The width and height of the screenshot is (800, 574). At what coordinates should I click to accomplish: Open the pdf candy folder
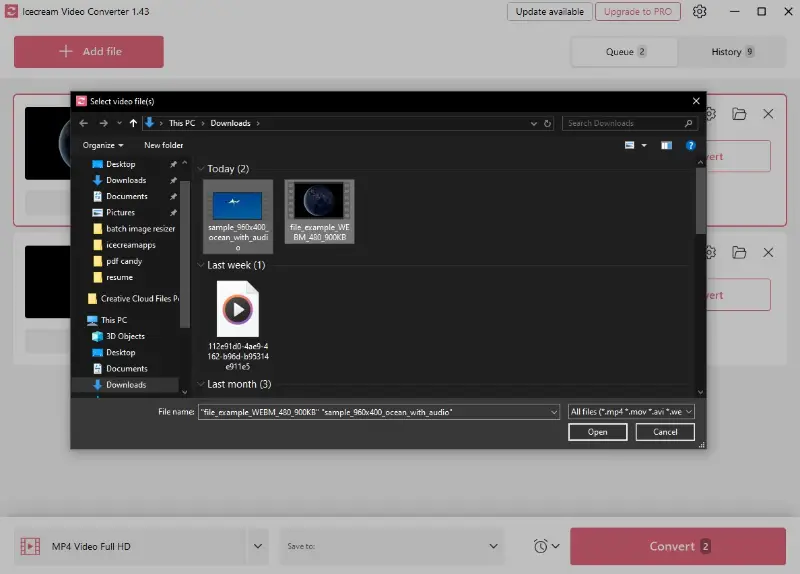click(124, 261)
